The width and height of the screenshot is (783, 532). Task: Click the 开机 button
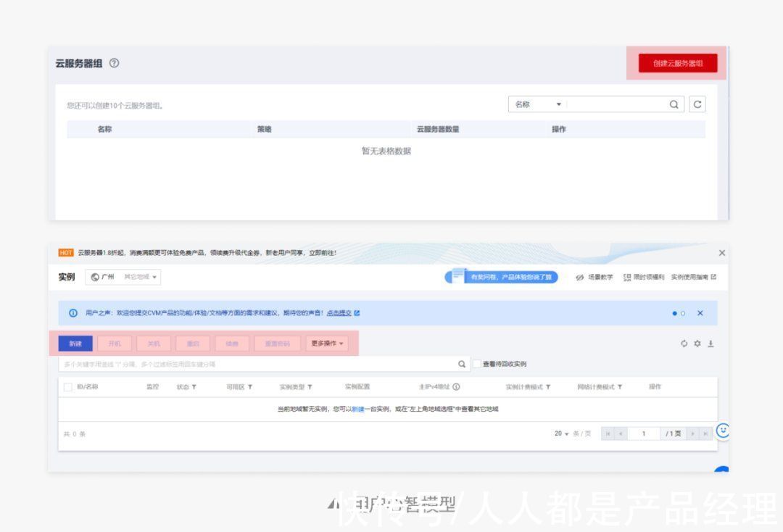coord(115,344)
